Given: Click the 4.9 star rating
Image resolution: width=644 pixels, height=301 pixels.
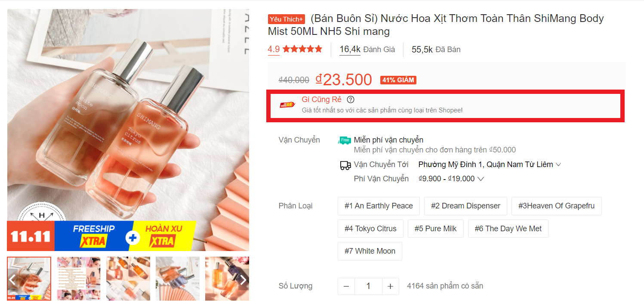Looking at the screenshot, I should pyautogui.click(x=295, y=50).
